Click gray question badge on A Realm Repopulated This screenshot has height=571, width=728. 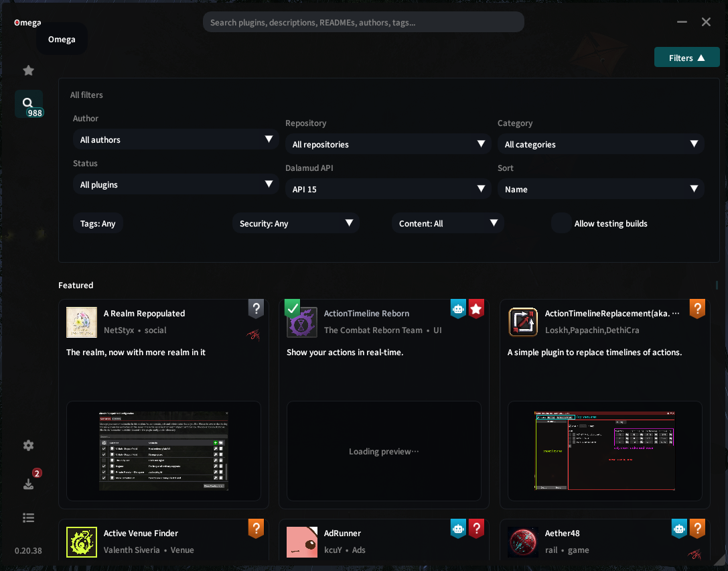[256, 308]
